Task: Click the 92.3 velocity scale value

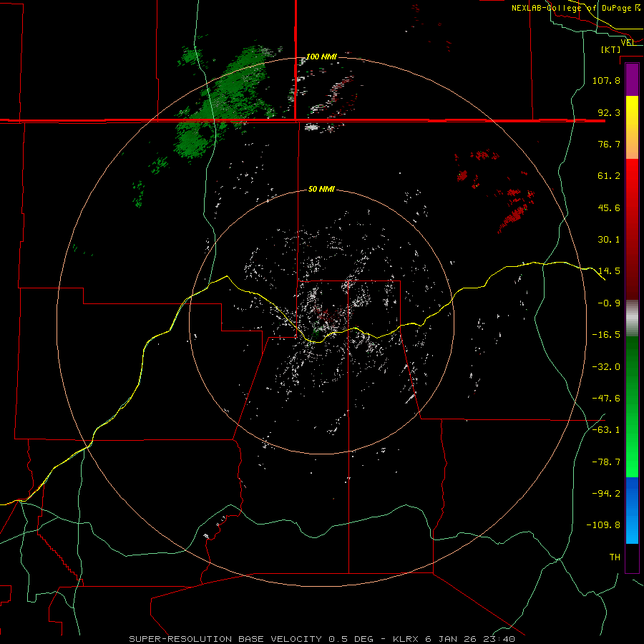Action: pos(609,112)
